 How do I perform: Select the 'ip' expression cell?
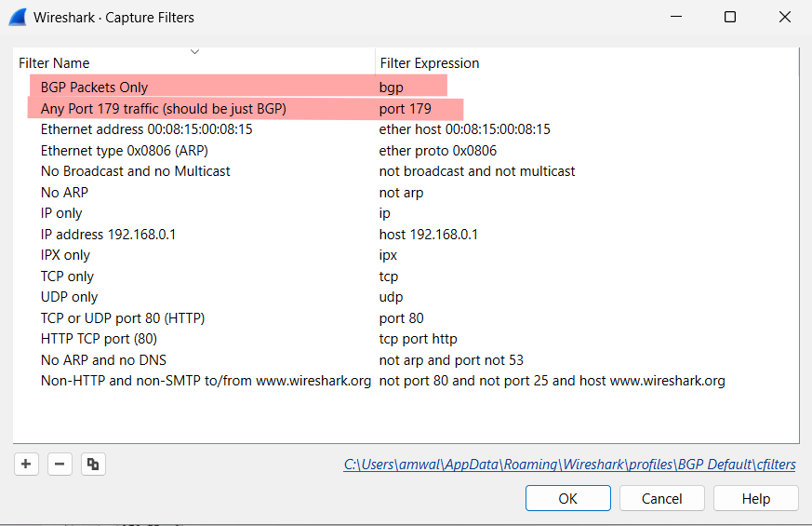coord(385,213)
